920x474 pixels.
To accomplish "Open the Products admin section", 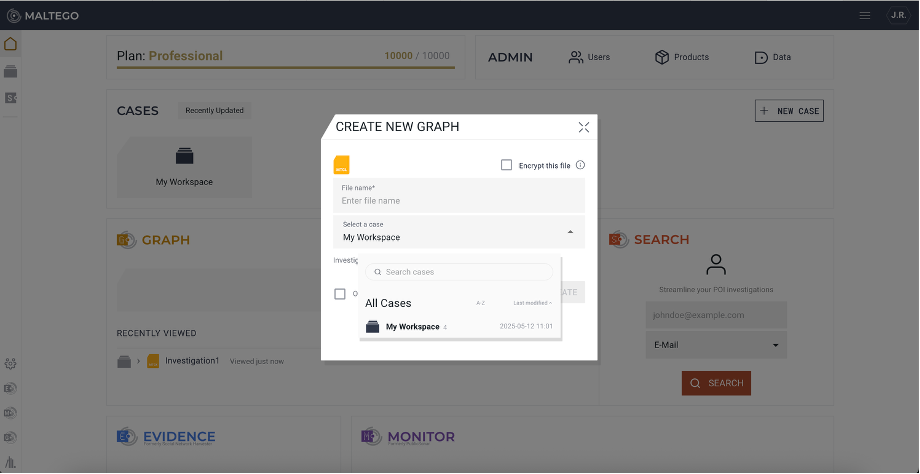I will click(x=682, y=57).
